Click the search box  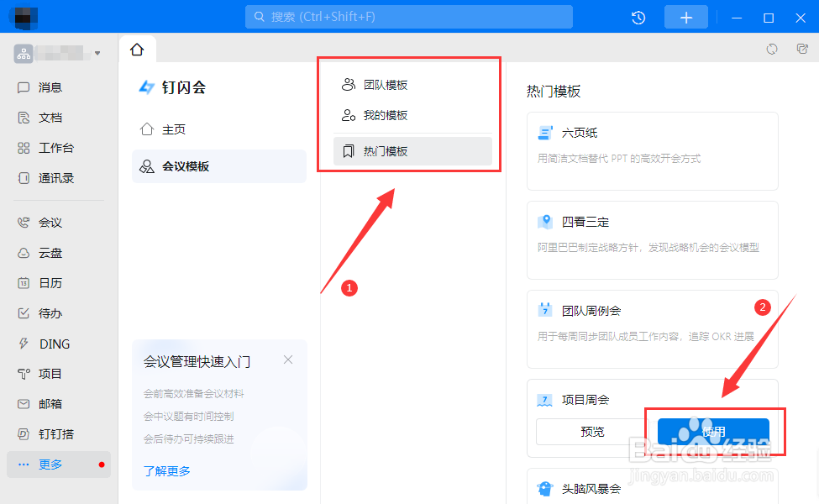tap(409, 17)
